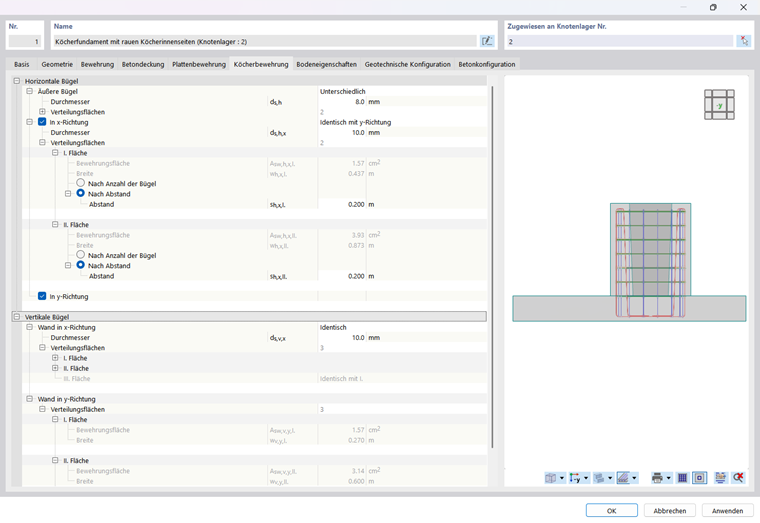Viewport: 760px width, 523px height.
Task: Click the isometric cube view icon
Action: [551, 478]
